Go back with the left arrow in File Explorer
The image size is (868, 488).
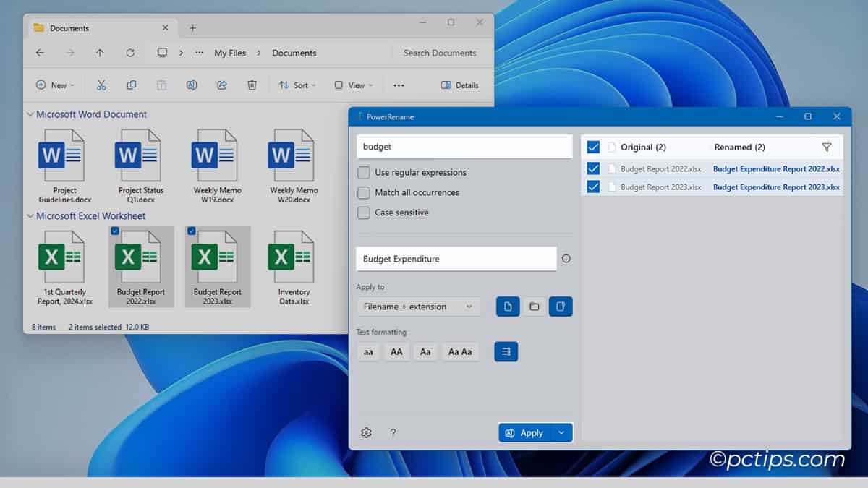coord(40,53)
